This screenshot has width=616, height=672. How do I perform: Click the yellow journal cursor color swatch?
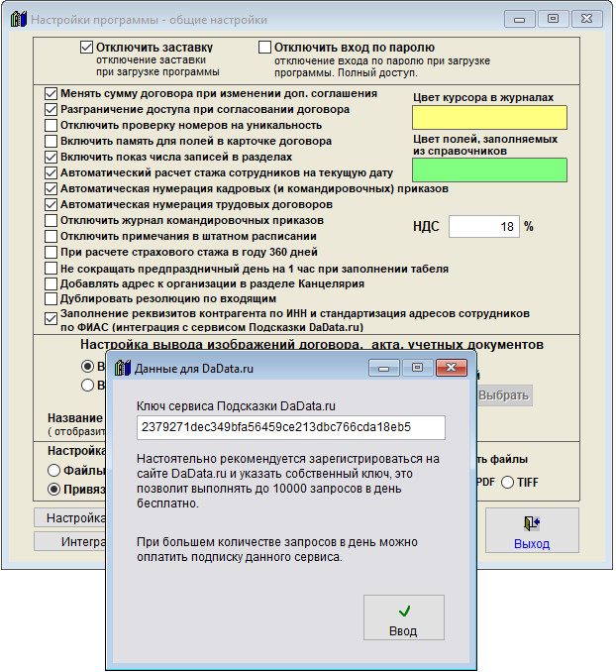489,117
